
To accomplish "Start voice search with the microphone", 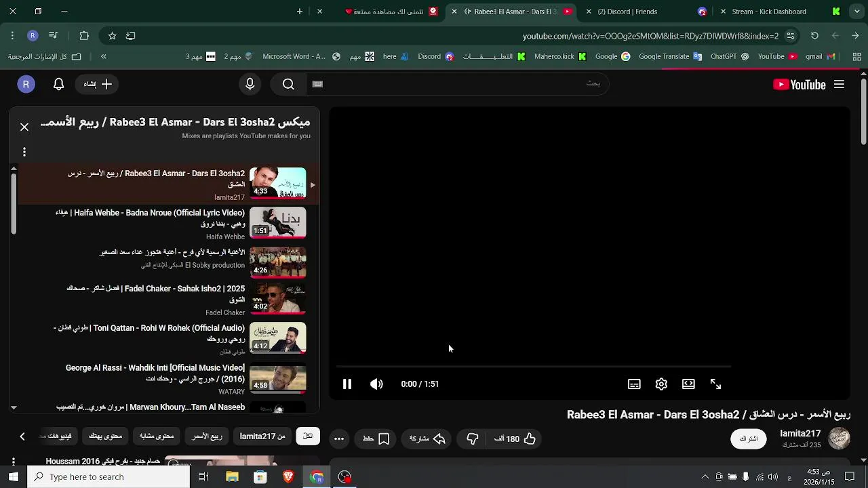I will click(250, 84).
